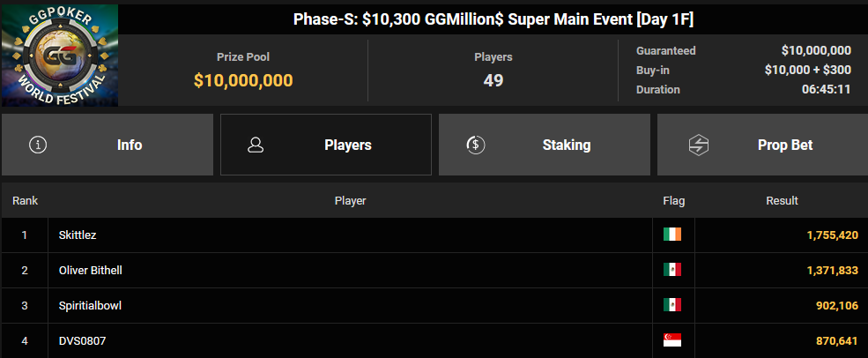Sort by the Rank column header

click(25, 201)
